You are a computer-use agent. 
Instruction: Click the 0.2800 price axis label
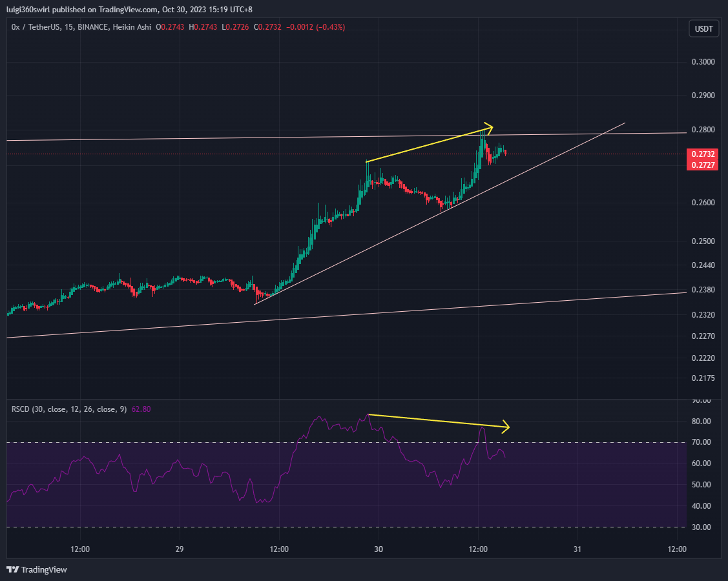[x=703, y=130]
